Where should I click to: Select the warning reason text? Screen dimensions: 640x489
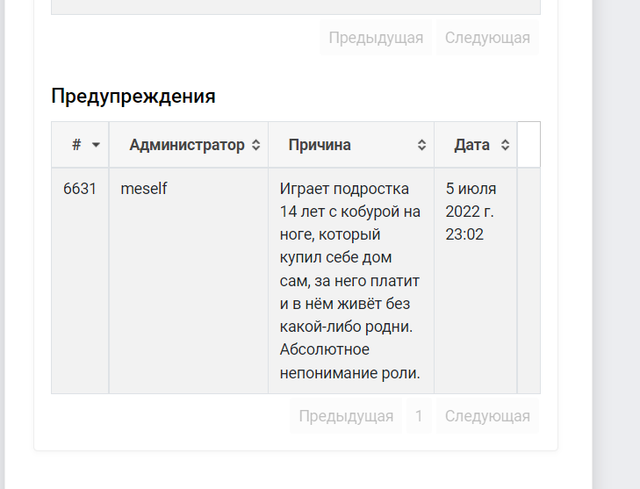click(350, 281)
